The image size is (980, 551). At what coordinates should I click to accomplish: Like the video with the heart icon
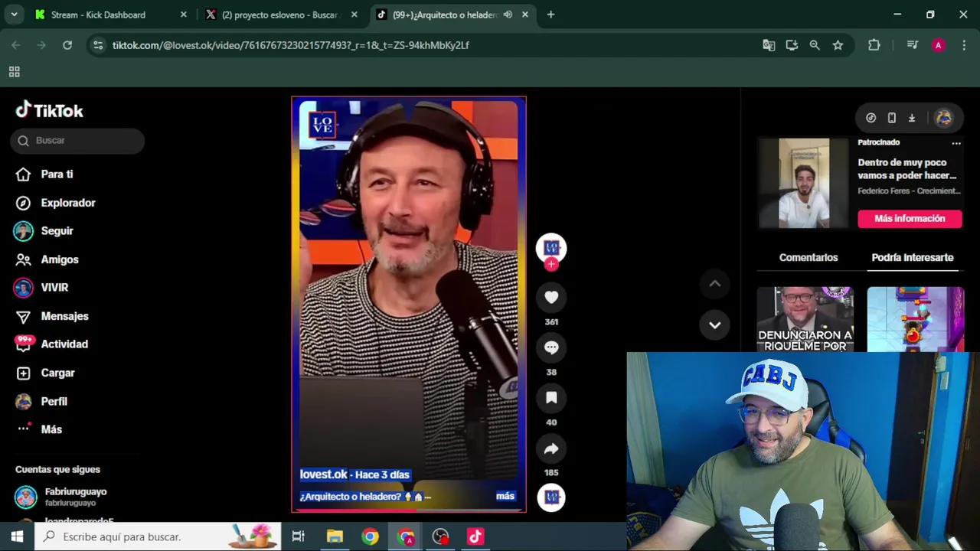551,297
